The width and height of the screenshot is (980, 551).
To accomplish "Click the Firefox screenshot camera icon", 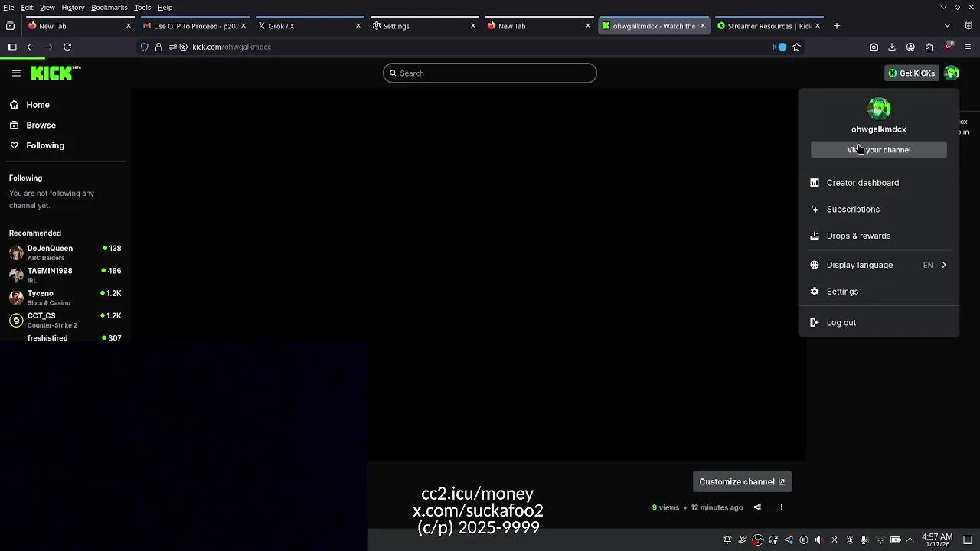I will [x=874, y=47].
